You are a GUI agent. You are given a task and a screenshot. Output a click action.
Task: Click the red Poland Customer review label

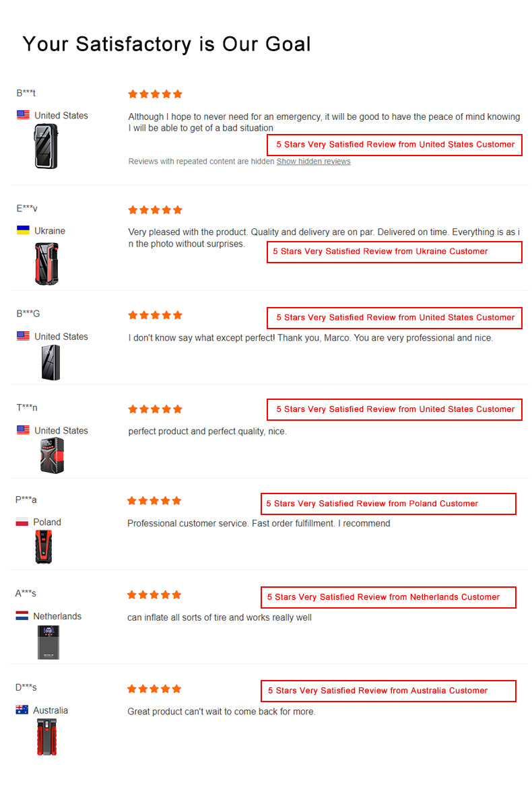(389, 504)
